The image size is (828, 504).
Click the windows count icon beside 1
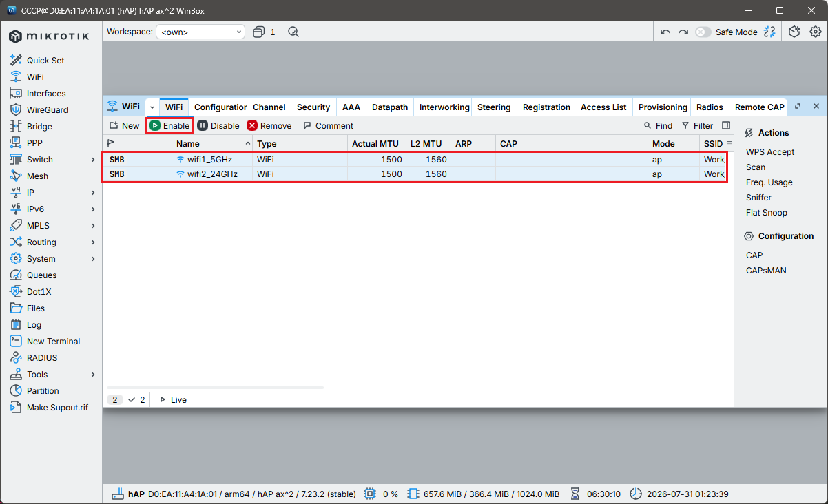pyautogui.click(x=259, y=32)
